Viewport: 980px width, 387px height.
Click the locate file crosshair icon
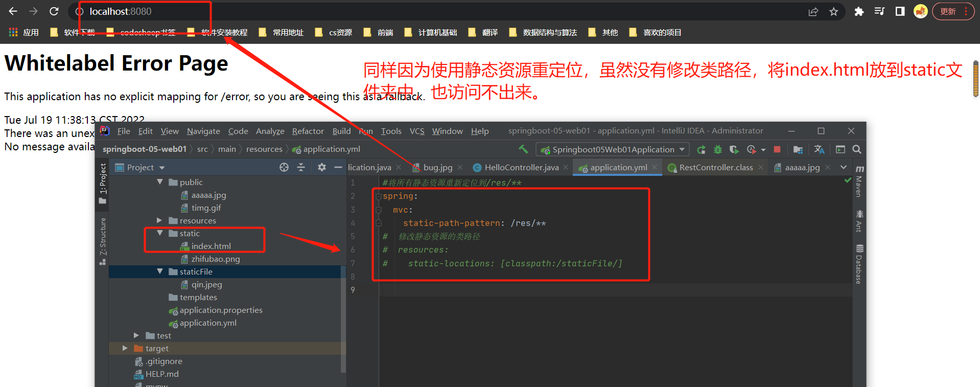tap(284, 167)
